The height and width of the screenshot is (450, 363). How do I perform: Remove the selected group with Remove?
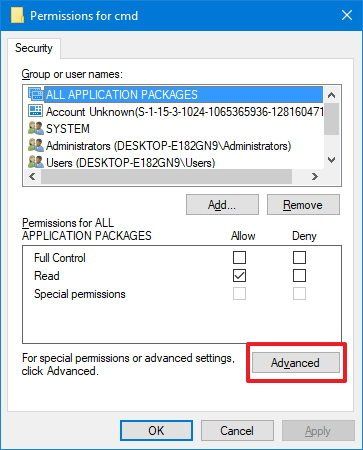[x=303, y=205]
